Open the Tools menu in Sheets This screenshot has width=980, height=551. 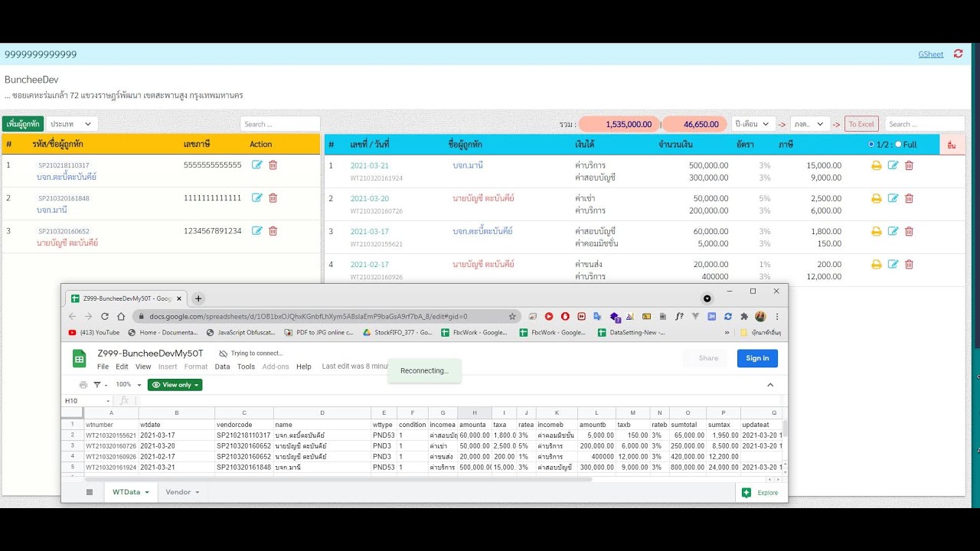tap(246, 367)
